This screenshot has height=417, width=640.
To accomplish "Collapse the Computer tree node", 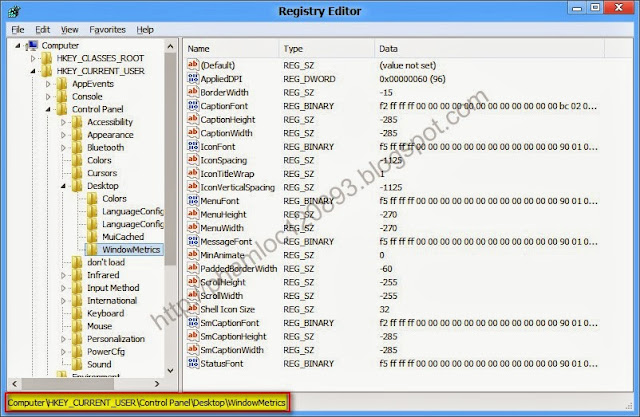I will tap(18, 46).
